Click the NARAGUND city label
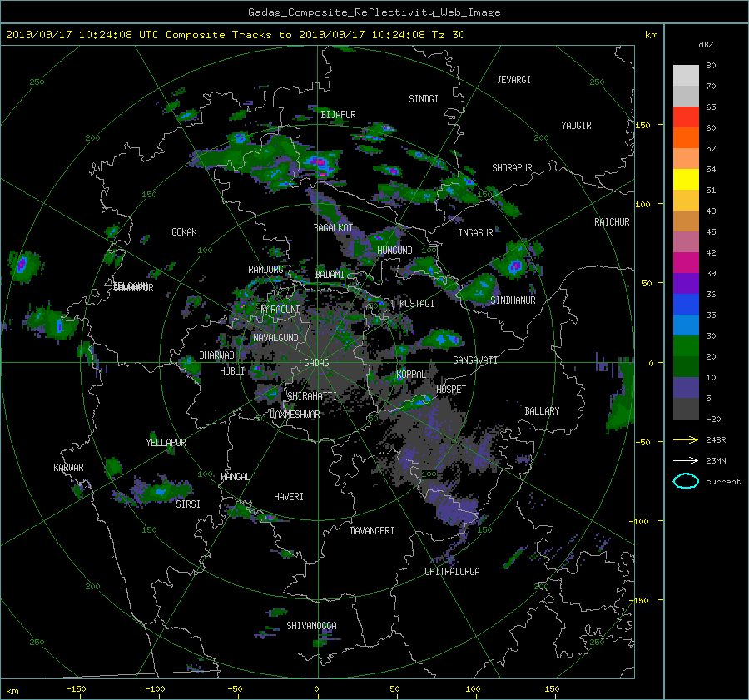 point(281,309)
